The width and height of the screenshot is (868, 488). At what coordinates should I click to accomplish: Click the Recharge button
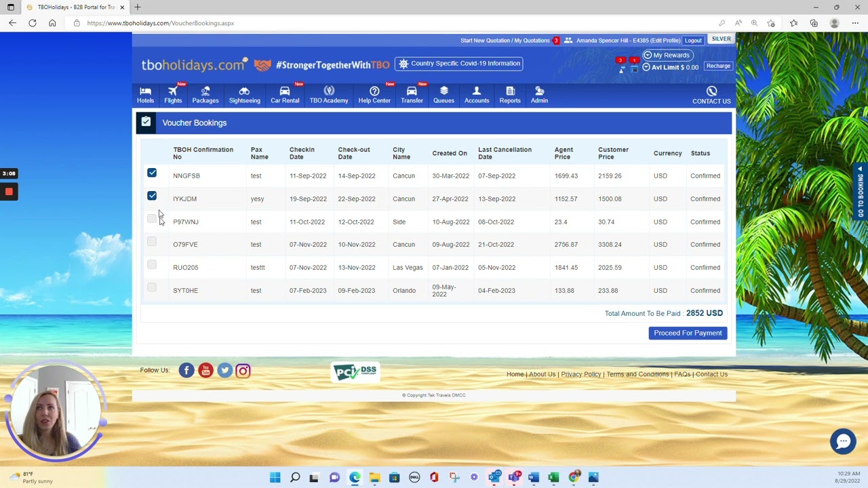click(718, 66)
